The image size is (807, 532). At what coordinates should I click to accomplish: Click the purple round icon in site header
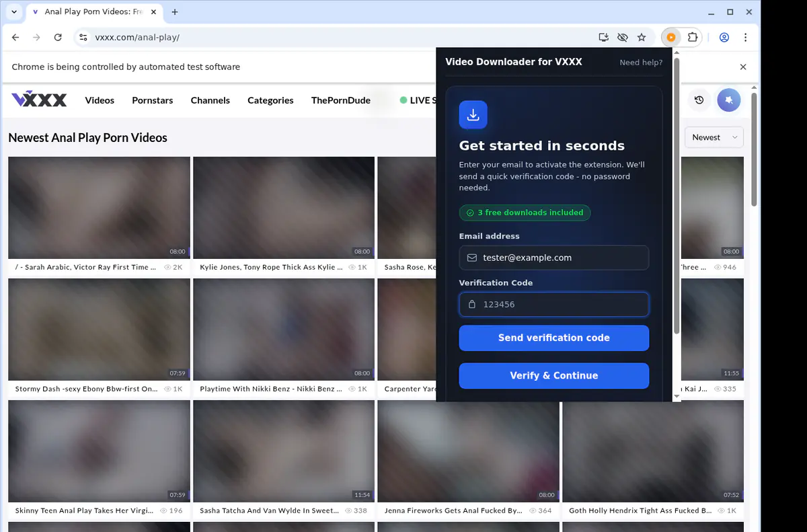(729, 100)
